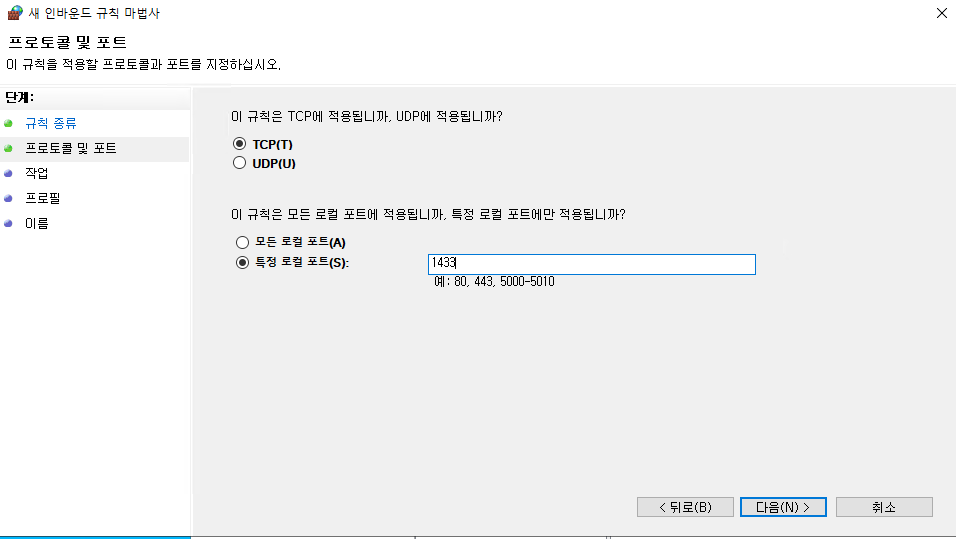The image size is (956, 539).
Task: Click the TCP or UDP question text
Action: (x=366, y=116)
